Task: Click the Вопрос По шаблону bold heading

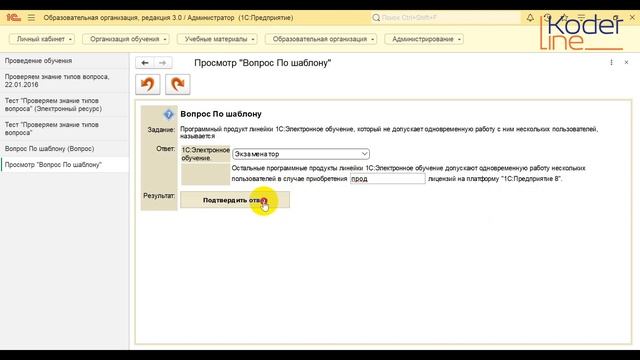Action: [x=221, y=114]
